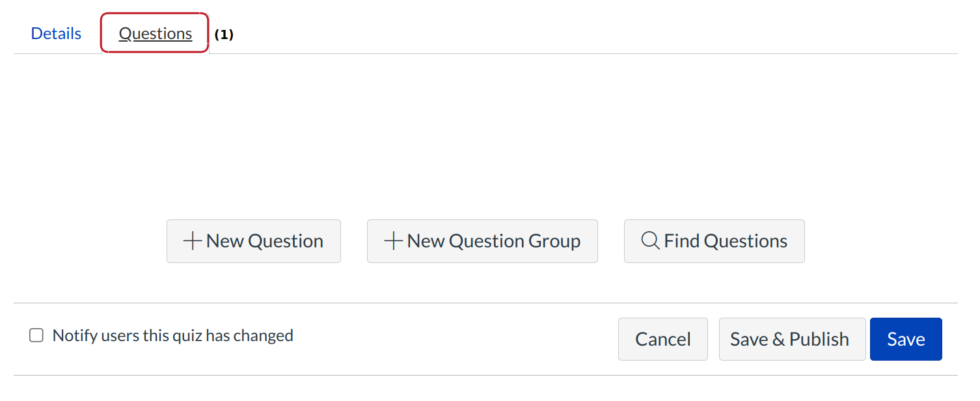Image resolution: width=980 pixels, height=401 pixels.
Task: Add a new question to the quiz
Action: [253, 241]
